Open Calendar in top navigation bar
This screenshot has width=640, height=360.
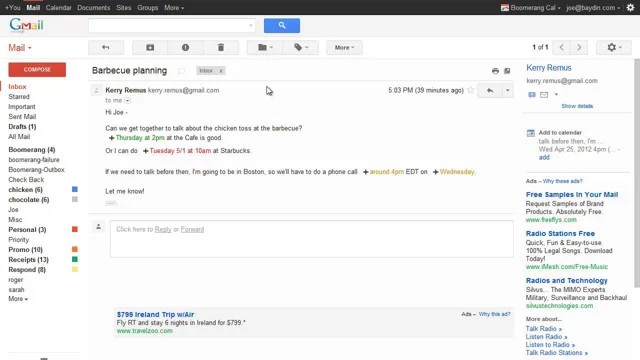click(58, 8)
